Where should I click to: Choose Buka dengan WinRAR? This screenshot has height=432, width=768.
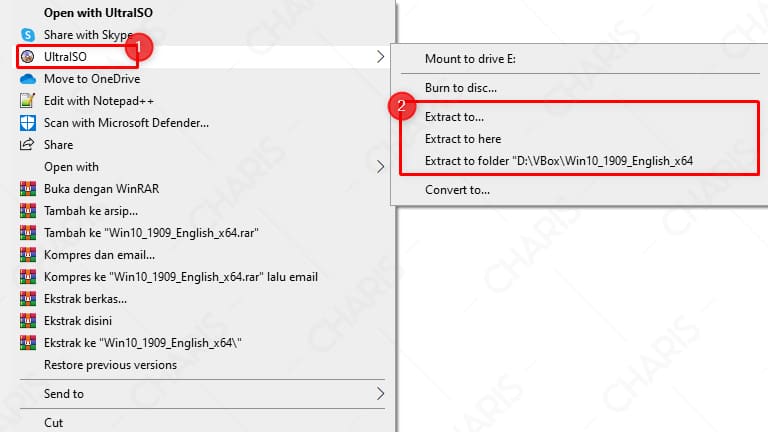coord(101,189)
